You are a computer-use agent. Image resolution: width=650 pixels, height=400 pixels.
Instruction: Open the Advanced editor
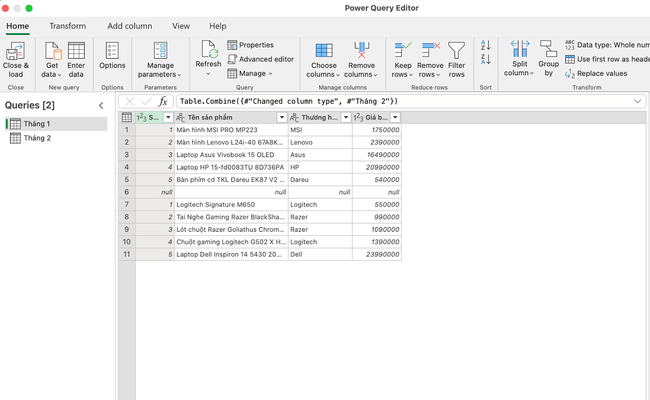point(261,59)
